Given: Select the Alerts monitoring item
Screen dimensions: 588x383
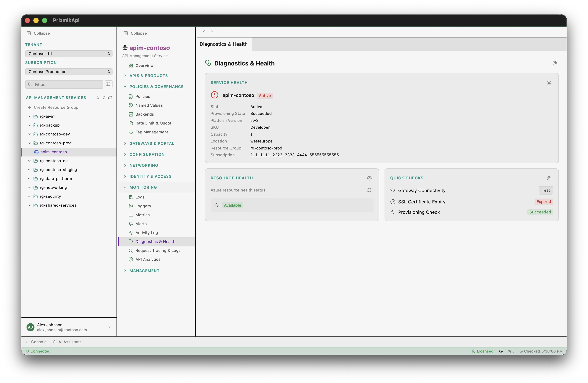Looking at the screenshot, I should point(141,224).
